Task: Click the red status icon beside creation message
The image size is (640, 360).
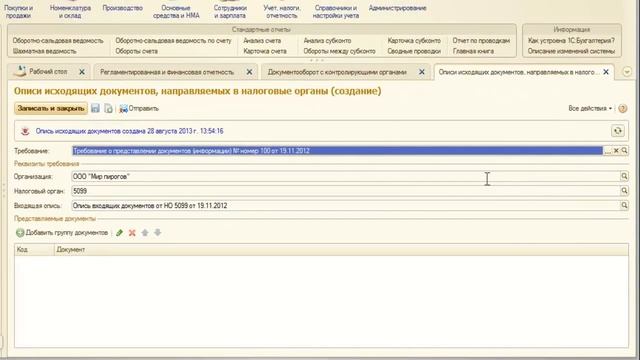Action: (25, 131)
